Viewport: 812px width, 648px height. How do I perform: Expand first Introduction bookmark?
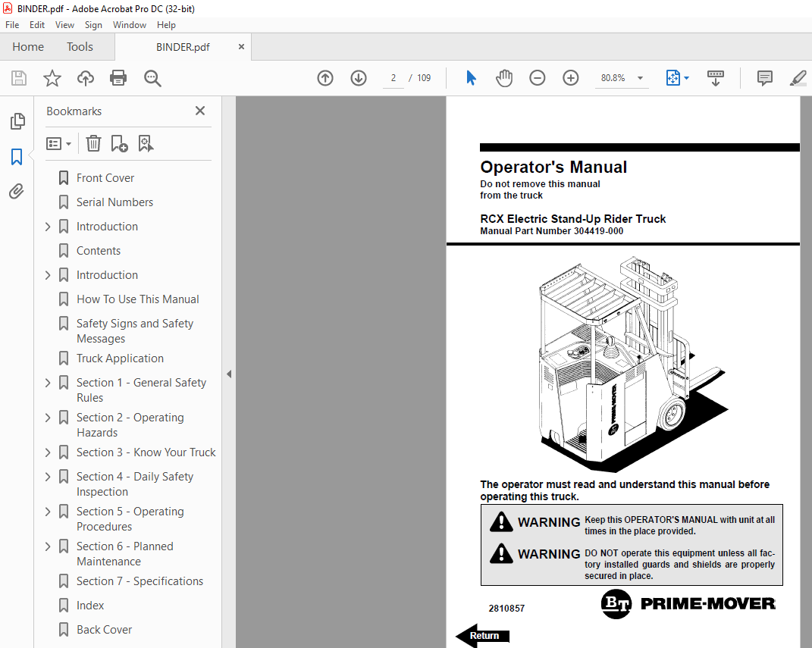[48, 227]
